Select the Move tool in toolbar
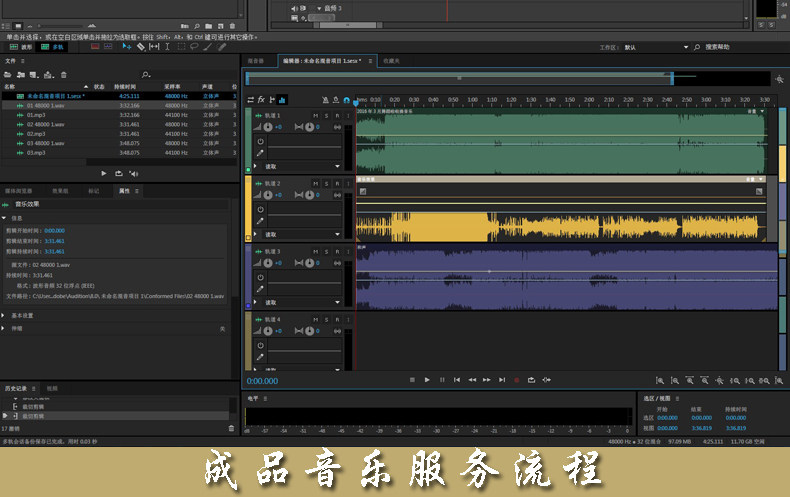790x497 pixels. click(x=126, y=46)
